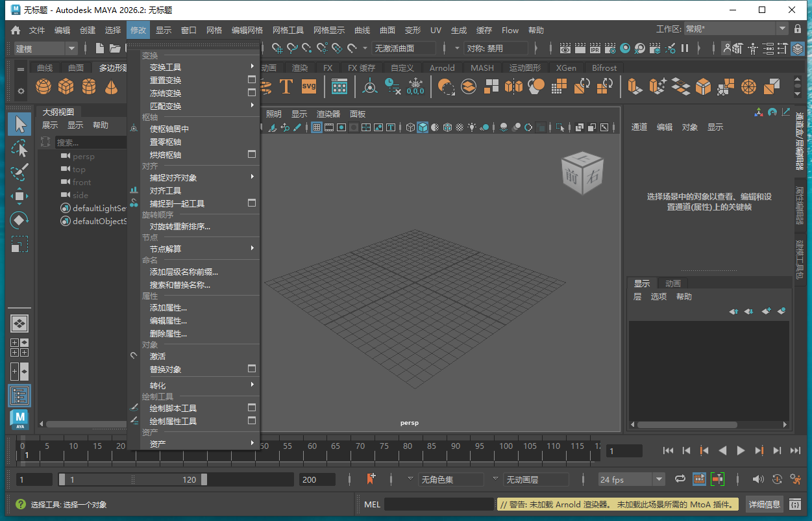Click the Maya logo button in toolbox
This screenshot has height=521, width=812.
[x=19, y=420]
